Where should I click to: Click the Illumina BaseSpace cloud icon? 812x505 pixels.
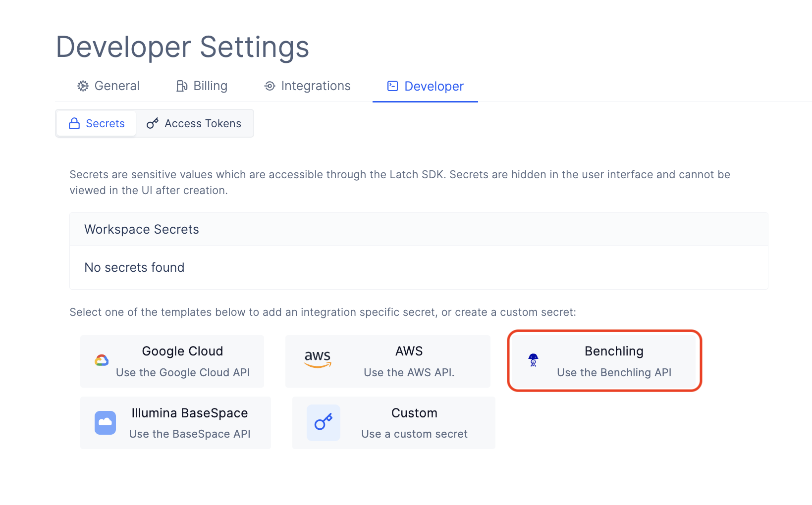tap(105, 423)
